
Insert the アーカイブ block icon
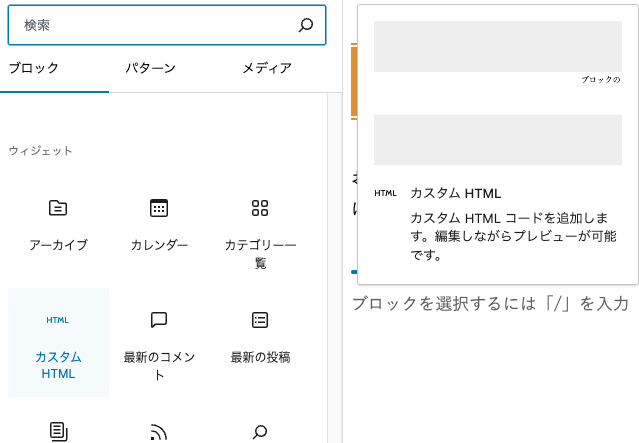point(58,208)
